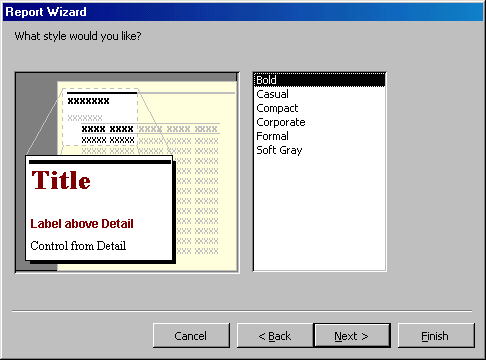Click the Control from Detail sample text
This screenshot has width=486, height=360.
click(78, 246)
